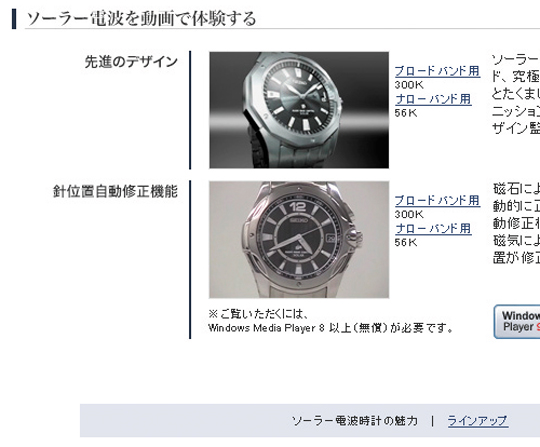Click the 56K size text under first narrowband link

click(406, 113)
